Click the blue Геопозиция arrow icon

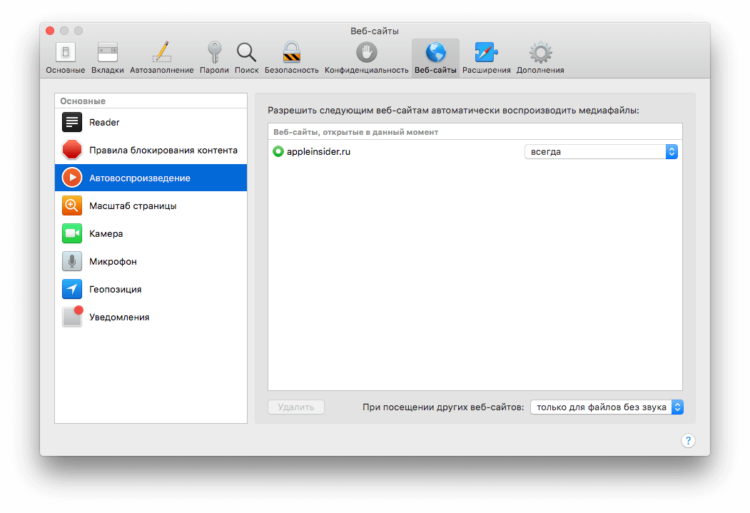pos(72,289)
